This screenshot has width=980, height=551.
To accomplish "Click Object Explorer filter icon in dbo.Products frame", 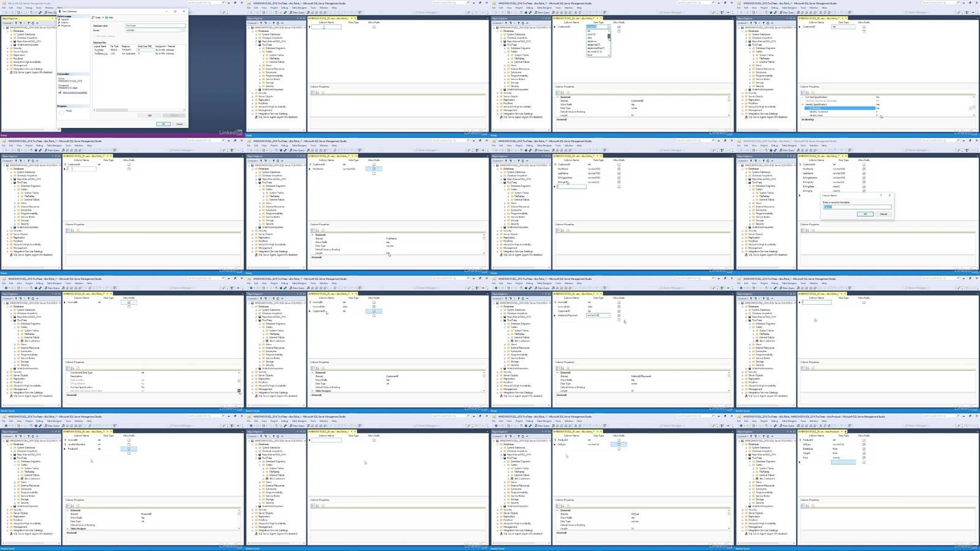I will [763, 436].
